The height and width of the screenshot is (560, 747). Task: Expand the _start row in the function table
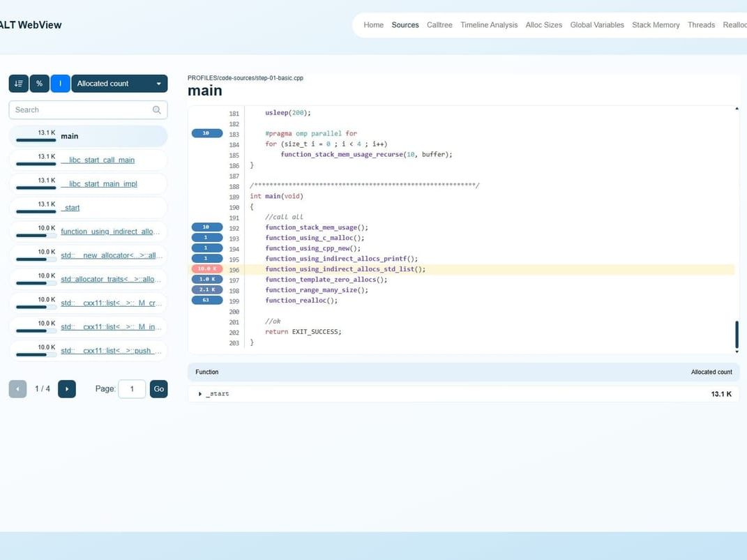[200, 393]
